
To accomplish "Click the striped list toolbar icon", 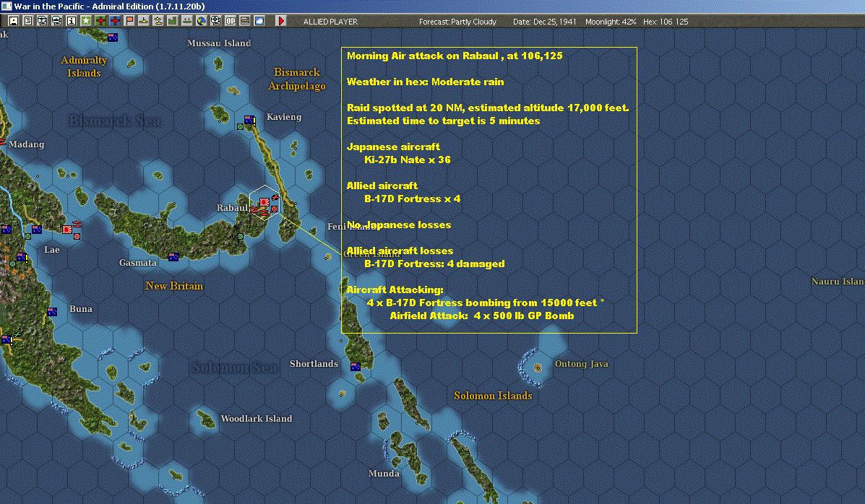I will [x=244, y=21].
